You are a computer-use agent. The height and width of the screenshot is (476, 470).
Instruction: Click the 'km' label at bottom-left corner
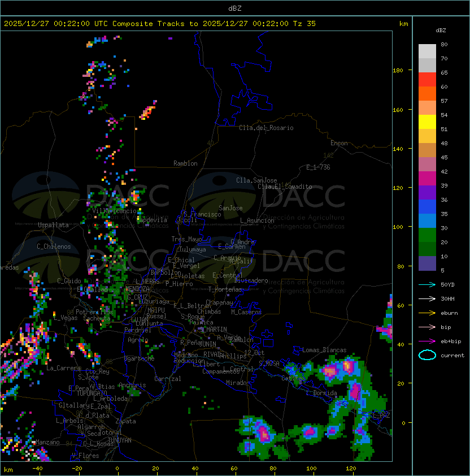click(x=8, y=470)
